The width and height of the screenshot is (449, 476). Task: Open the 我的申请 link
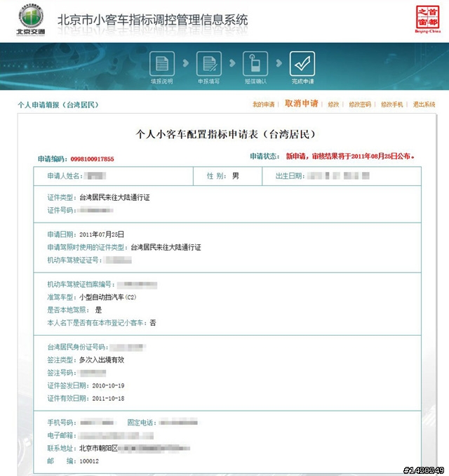click(x=263, y=105)
